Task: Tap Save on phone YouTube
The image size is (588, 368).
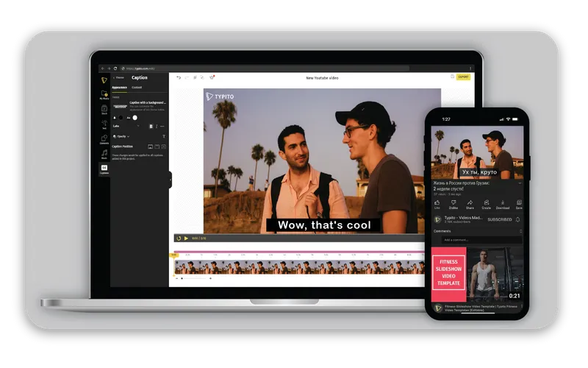Action: click(519, 205)
